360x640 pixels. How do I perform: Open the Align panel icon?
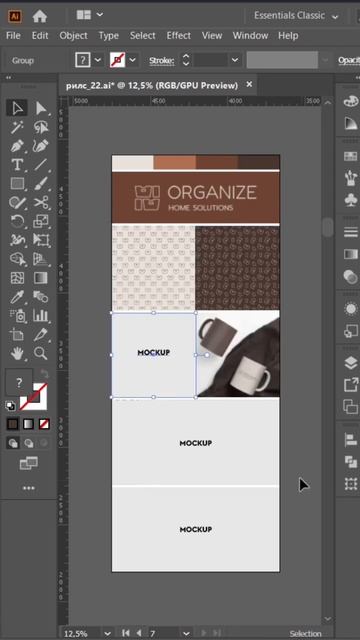coord(351,440)
